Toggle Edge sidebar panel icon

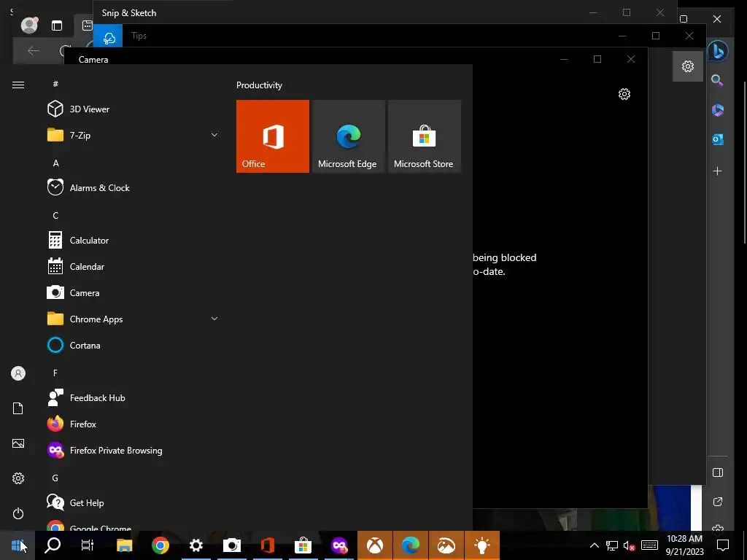tap(718, 472)
